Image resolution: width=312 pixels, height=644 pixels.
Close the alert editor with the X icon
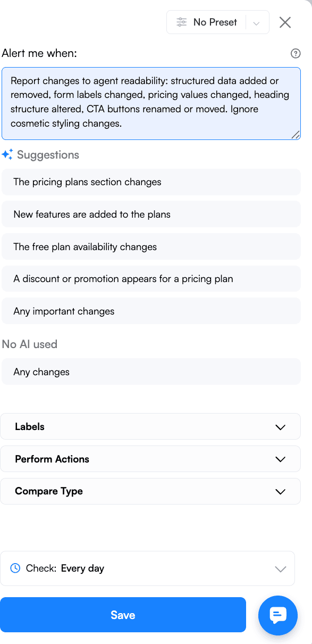pyautogui.click(x=285, y=22)
